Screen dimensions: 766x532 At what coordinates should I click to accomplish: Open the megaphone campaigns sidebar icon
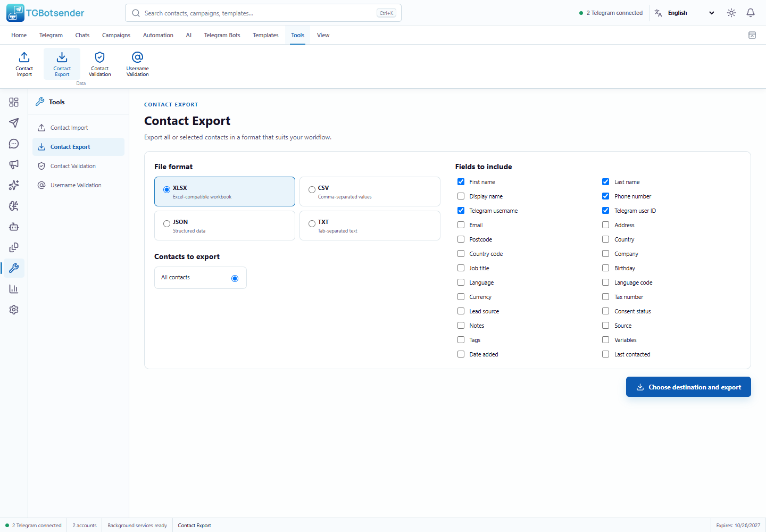click(x=14, y=164)
